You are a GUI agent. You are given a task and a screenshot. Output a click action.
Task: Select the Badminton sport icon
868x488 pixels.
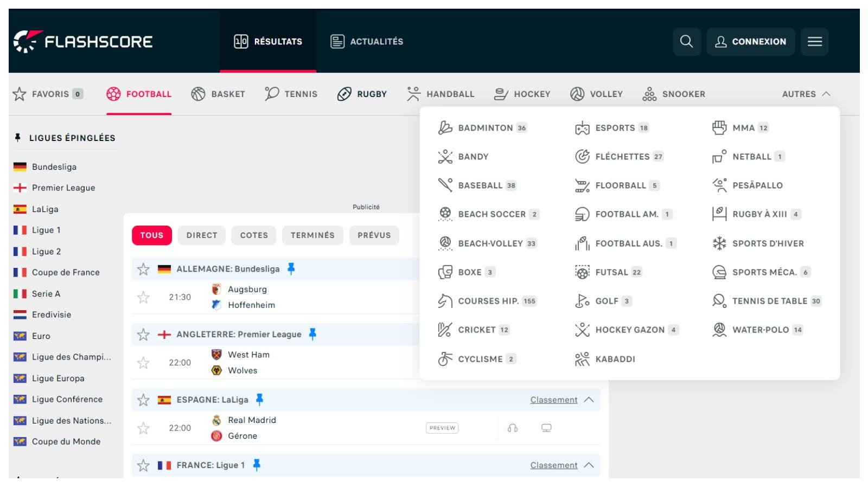click(445, 128)
